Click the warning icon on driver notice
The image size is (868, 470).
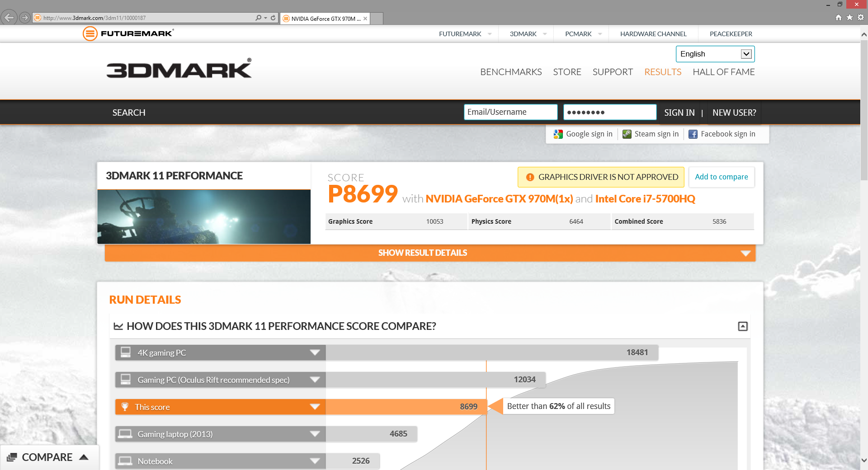[x=530, y=177]
